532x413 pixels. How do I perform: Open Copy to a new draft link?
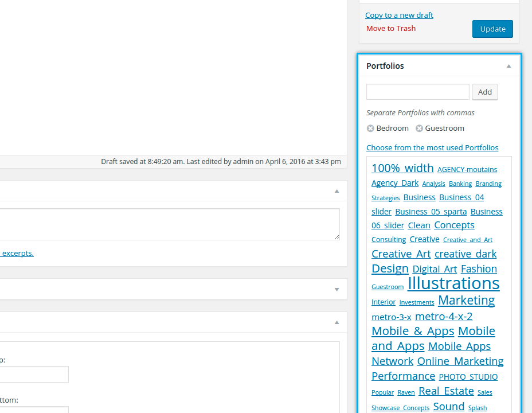pyautogui.click(x=399, y=15)
